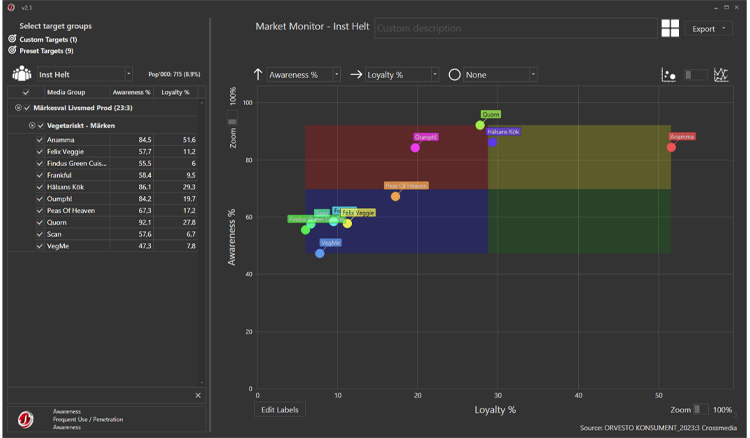The height and width of the screenshot is (438, 750).
Task: Open the Export menu
Action: pyautogui.click(x=709, y=29)
